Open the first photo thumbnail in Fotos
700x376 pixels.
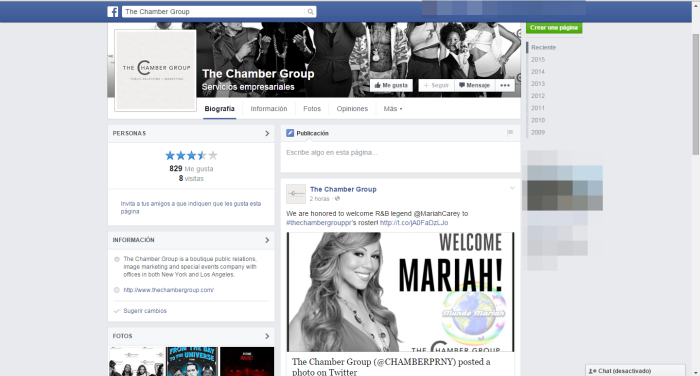tap(137, 361)
